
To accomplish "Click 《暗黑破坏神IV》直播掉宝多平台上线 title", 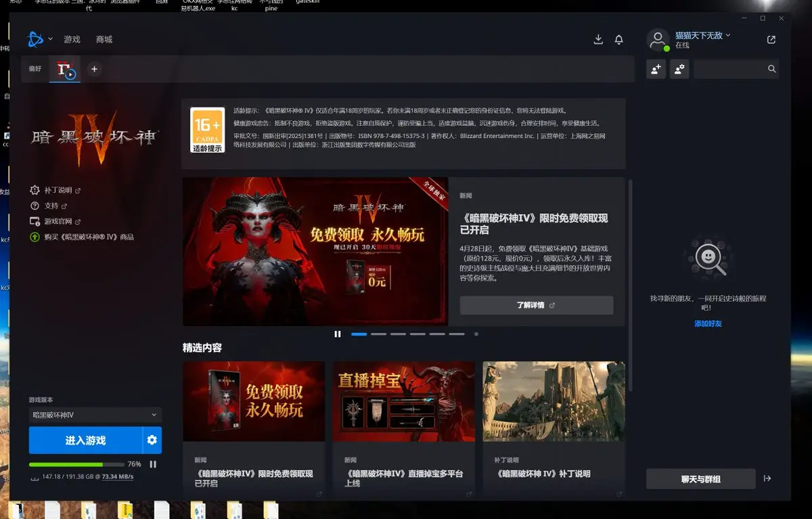I will [x=404, y=478].
